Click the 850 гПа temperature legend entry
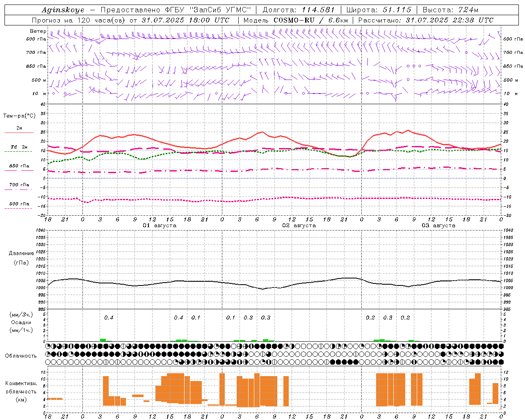The image size is (525, 420). point(19,166)
